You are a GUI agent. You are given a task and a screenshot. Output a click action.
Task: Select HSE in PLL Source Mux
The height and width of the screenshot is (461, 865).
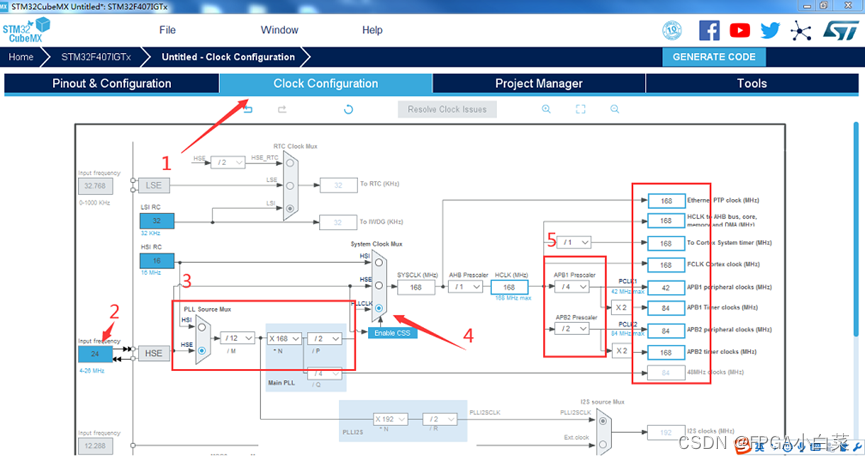tap(202, 350)
